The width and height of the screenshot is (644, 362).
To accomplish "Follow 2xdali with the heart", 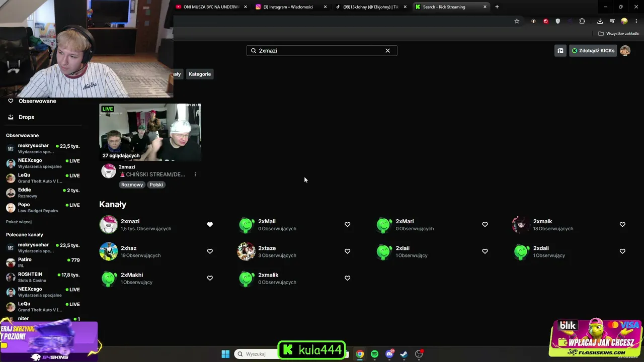I will click(622, 251).
